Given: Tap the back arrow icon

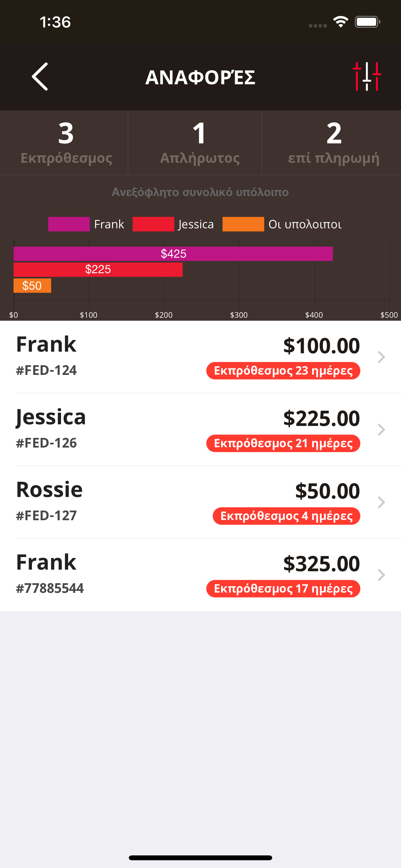Looking at the screenshot, I should coord(40,77).
